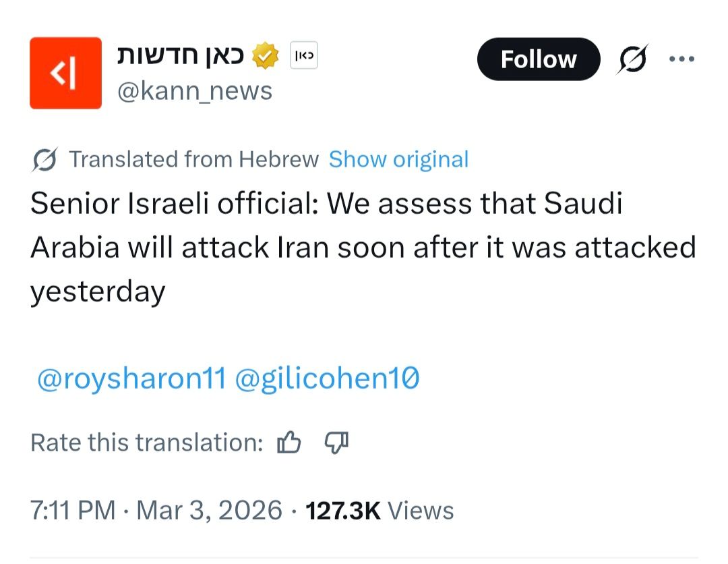Screen dimensions: 728x564
Task: Click the Mar 3, 2026 date
Action: pyautogui.click(x=209, y=510)
